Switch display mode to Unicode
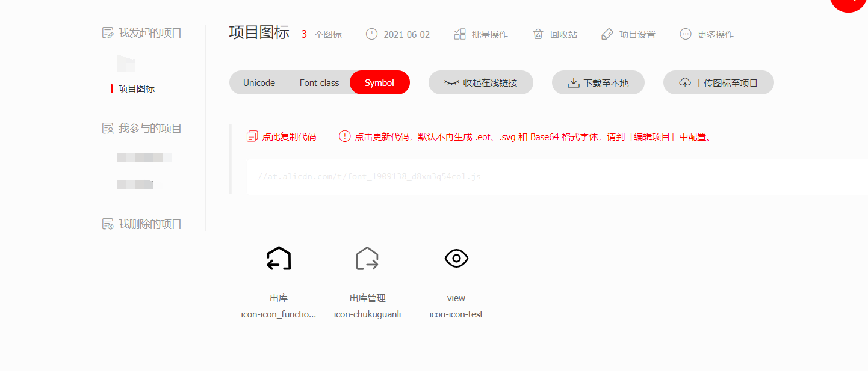Viewport: 868px width, 371px height. [x=259, y=82]
